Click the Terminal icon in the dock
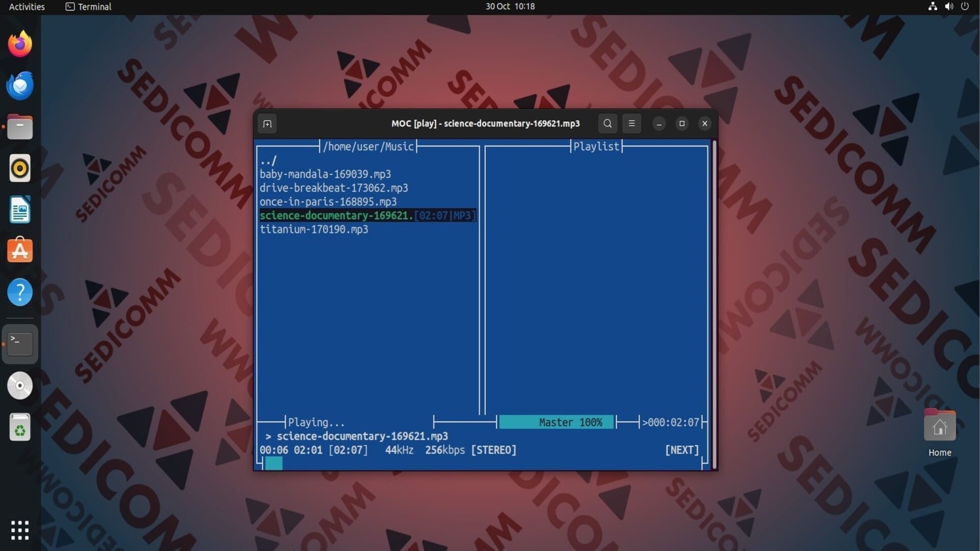 point(20,344)
